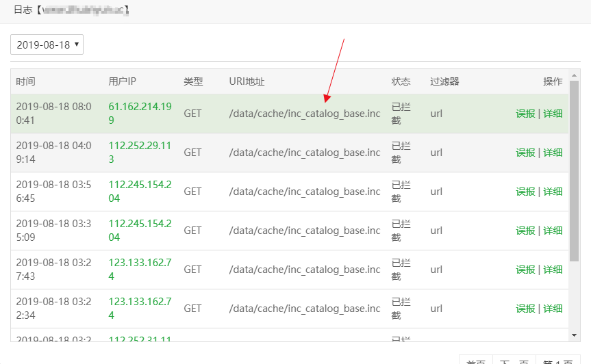The width and height of the screenshot is (591, 364).
Task: Click the scrollbar up arrow
Action: tap(574, 76)
